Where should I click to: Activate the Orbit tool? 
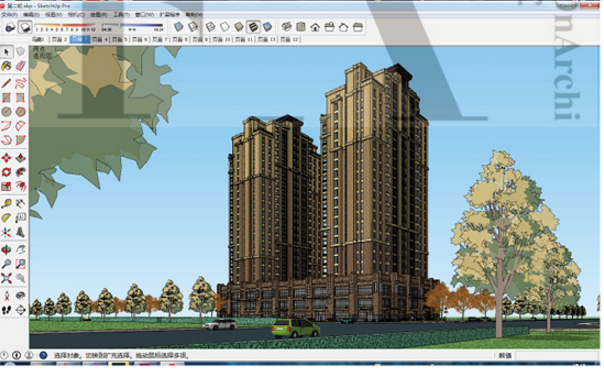click(7, 250)
